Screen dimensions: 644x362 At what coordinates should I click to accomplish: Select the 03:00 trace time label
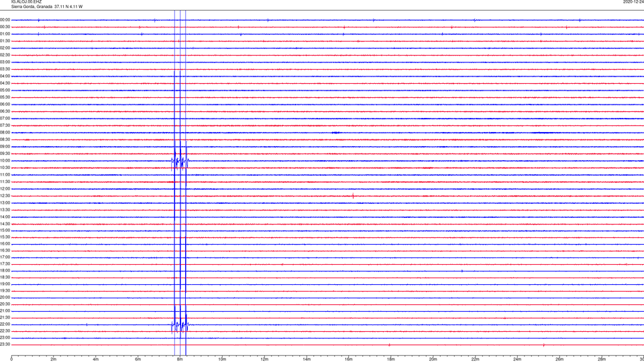[5, 62]
